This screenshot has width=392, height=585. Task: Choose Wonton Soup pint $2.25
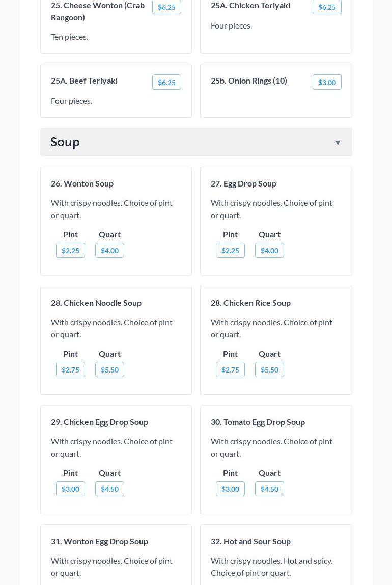point(70,250)
